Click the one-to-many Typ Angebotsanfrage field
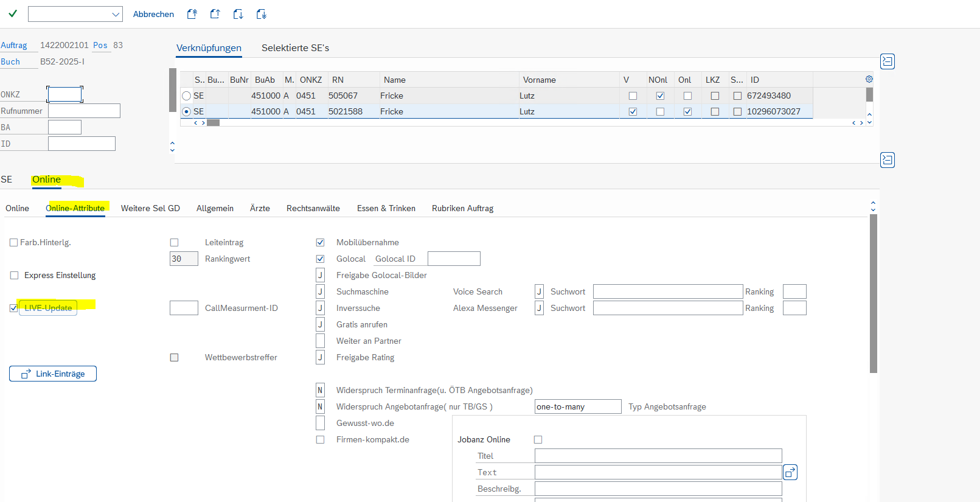The width and height of the screenshot is (980, 502). click(578, 406)
